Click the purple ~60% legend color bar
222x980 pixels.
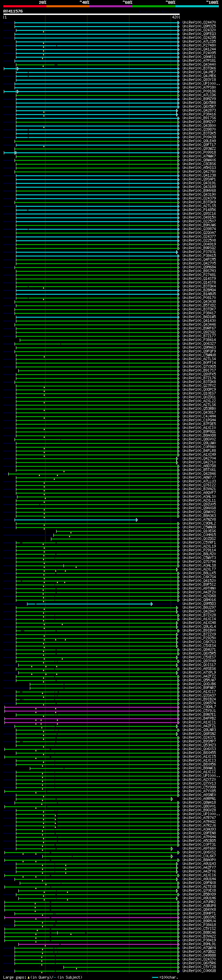(x=111, y=7)
